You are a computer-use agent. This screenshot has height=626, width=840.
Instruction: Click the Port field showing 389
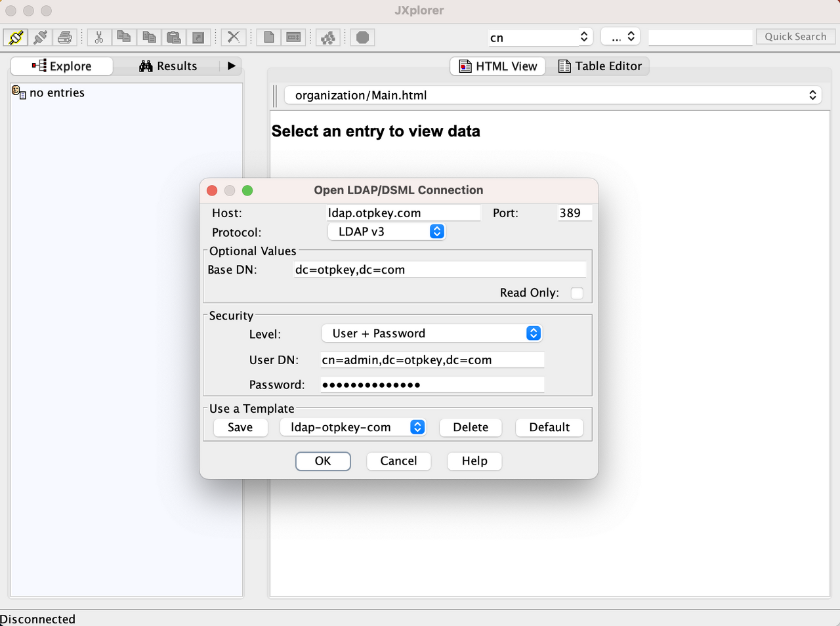point(575,213)
